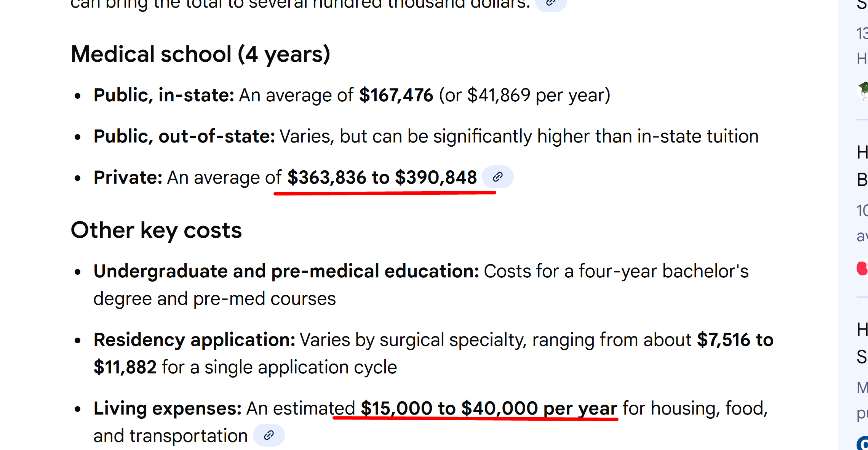Open citation link icon after $390,848
The image size is (868, 450).
click(497, 177)
